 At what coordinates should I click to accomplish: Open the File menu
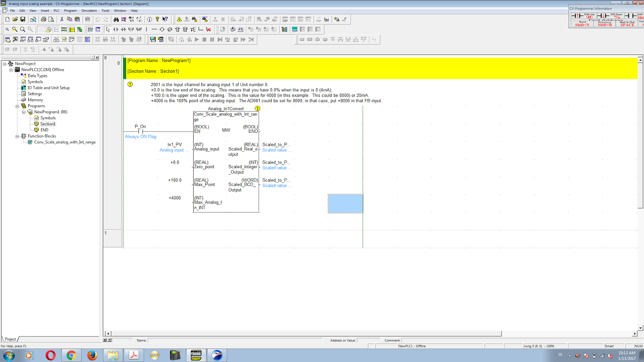tap(12, 10)
